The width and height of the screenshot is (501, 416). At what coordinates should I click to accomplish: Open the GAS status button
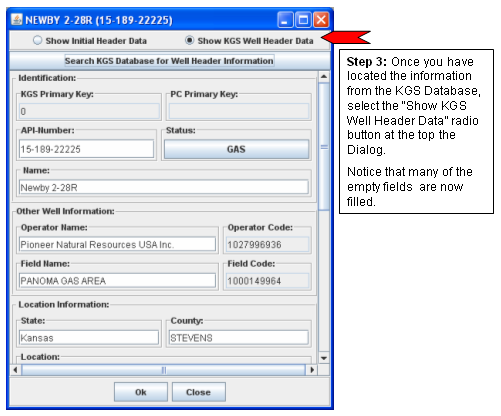pos(236,149)
